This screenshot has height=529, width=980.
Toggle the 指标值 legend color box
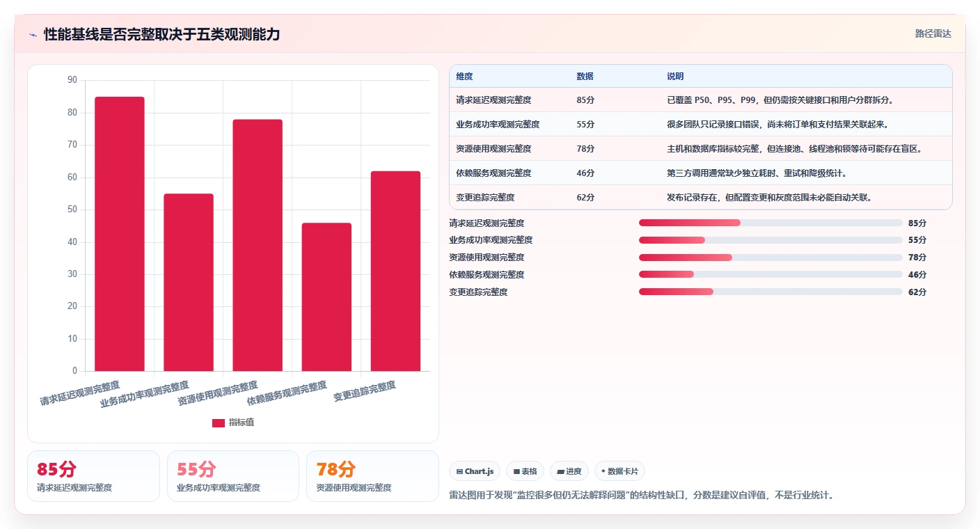click(x=219, y=423)
